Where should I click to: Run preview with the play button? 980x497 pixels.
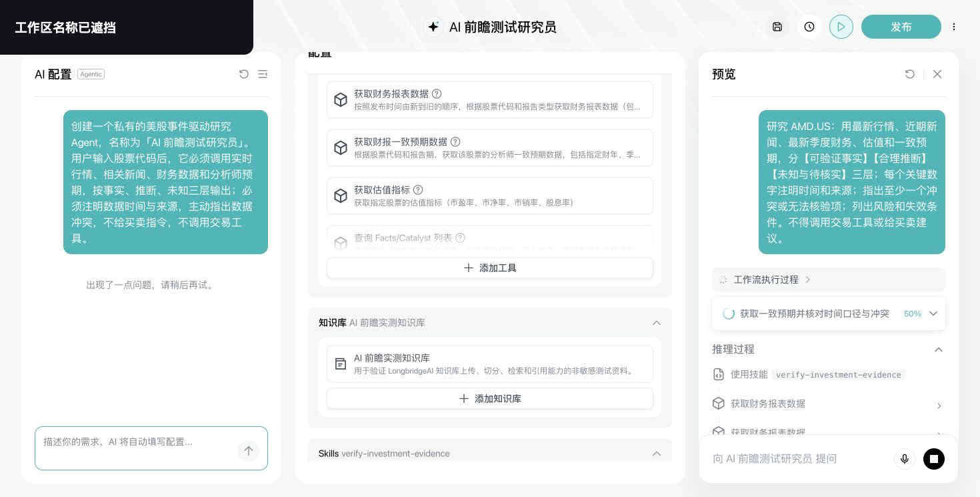point(841,27)
